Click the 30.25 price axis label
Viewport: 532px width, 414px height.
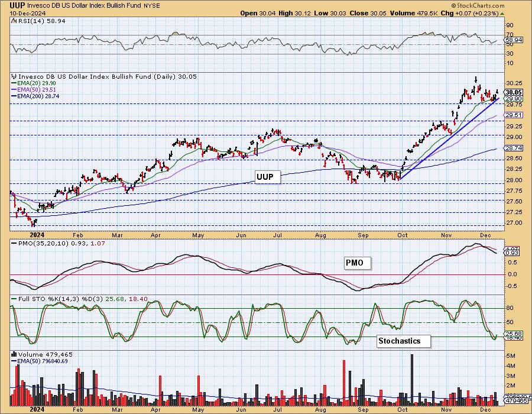514,83
